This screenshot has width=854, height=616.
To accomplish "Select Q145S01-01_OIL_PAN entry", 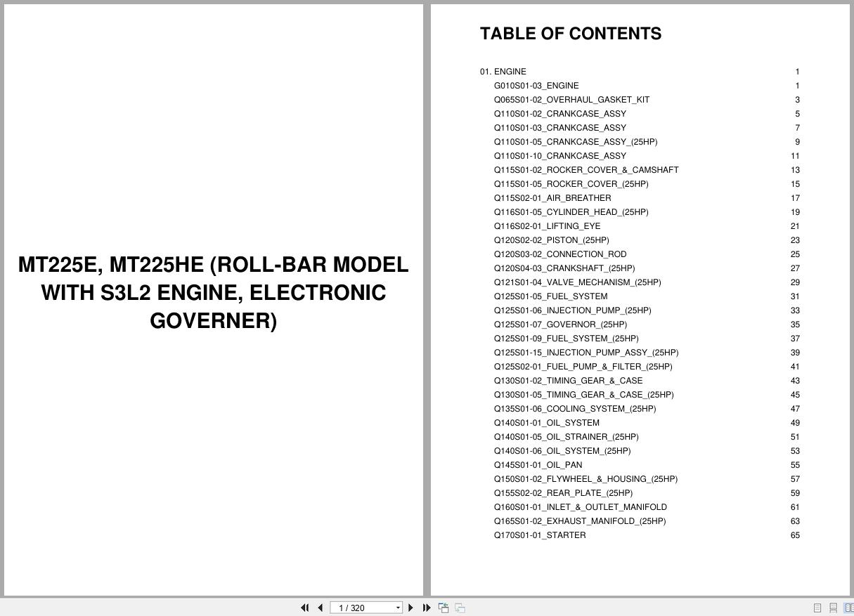I will (x=538, y=465).
